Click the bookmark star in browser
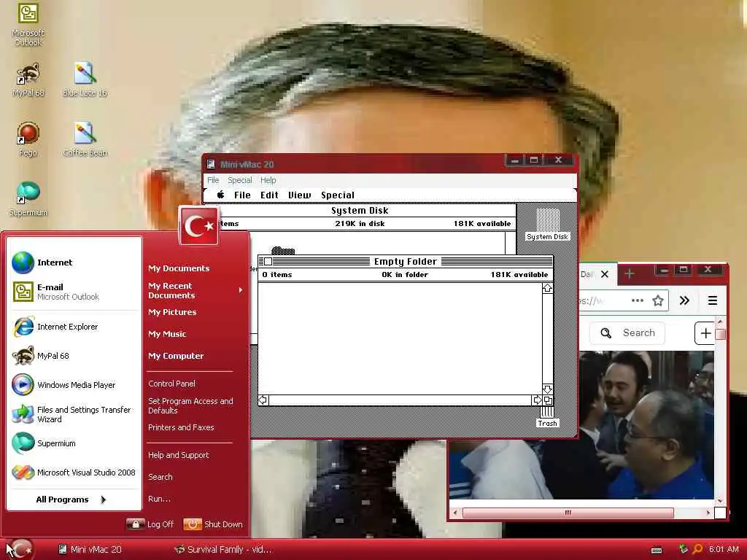Viewport: 747px width, 560px height. coord(658,300)
